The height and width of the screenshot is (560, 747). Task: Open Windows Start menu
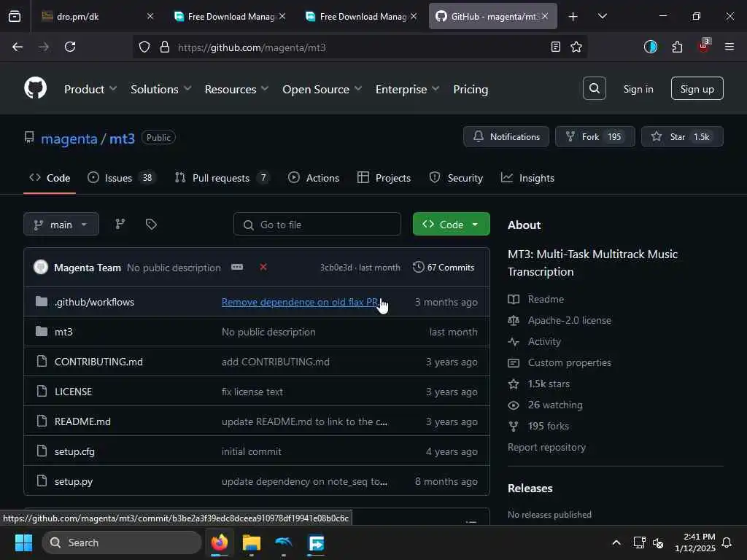23,542
